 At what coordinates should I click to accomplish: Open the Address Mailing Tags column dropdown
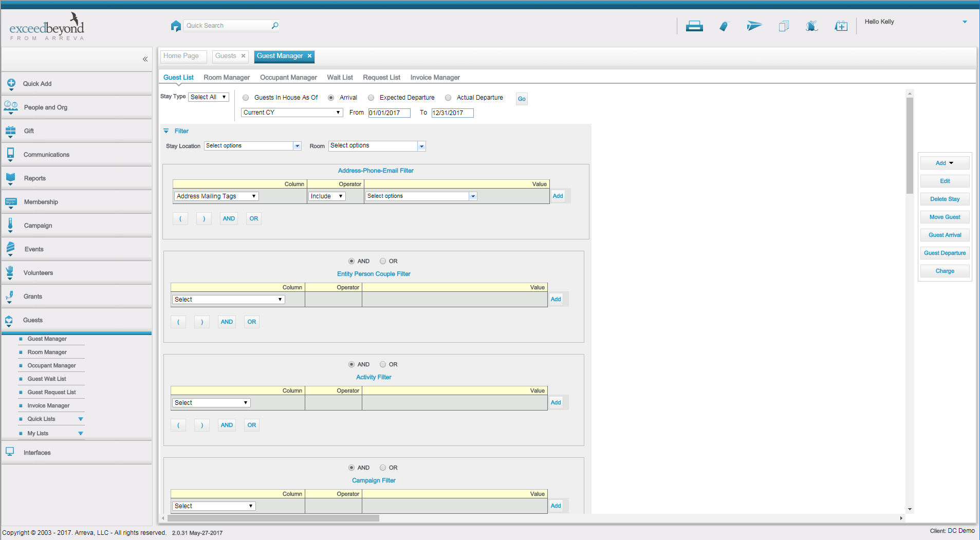(216, 196)
